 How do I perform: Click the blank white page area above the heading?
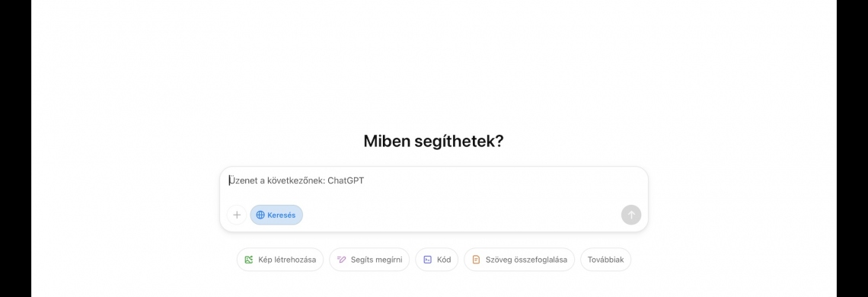[x=433, y=61]
